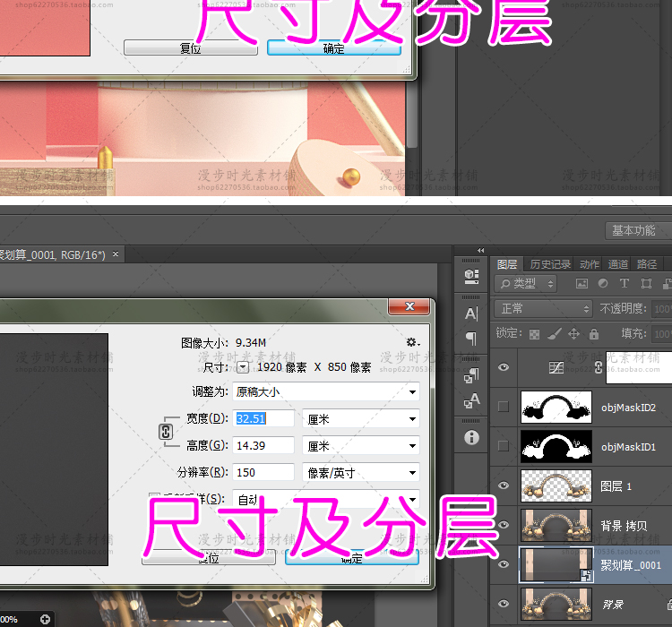
Task: Filter layers by pixel layers icon
Action: [582, 284]
